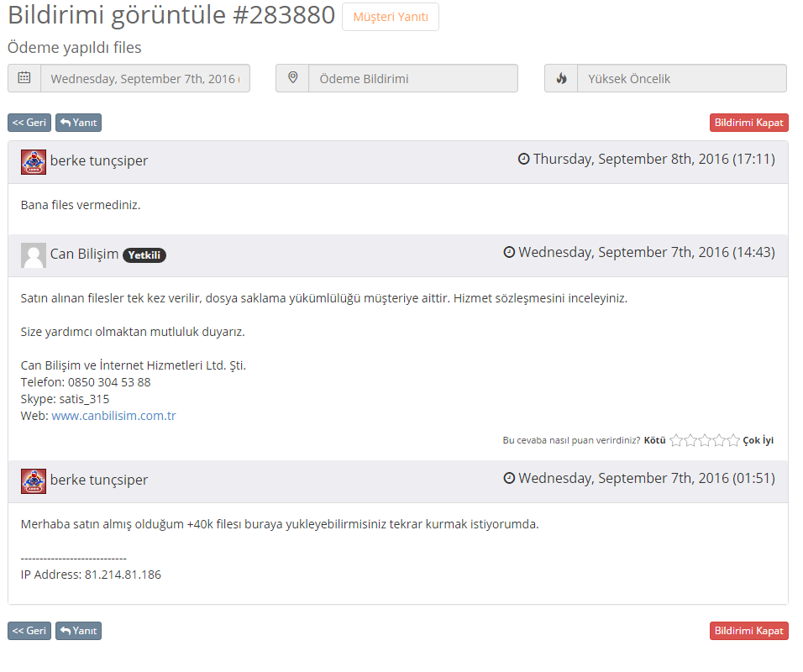This screenshot has height=672, width=803.
Task: Open the www.canbilisim.com.tr link
Action: tap(113, 416)
